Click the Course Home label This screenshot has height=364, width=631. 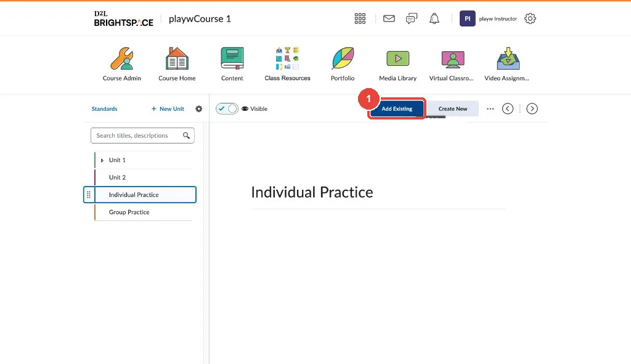177,78
